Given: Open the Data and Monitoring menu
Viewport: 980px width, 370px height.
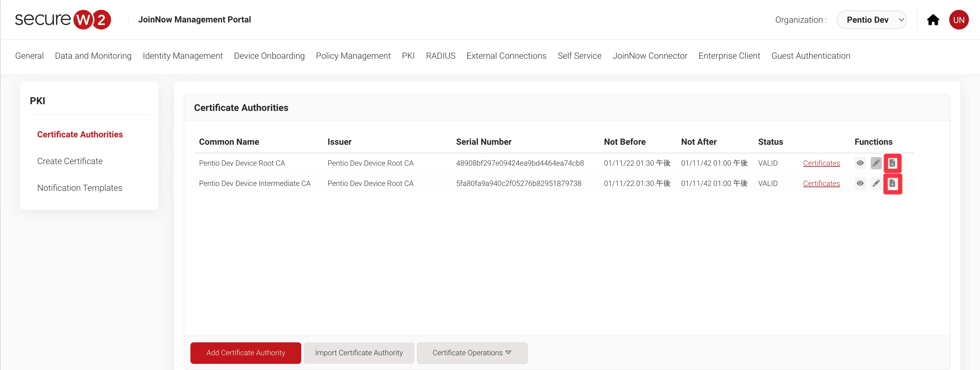Looking at the screenshot, I should pos(93,56).
